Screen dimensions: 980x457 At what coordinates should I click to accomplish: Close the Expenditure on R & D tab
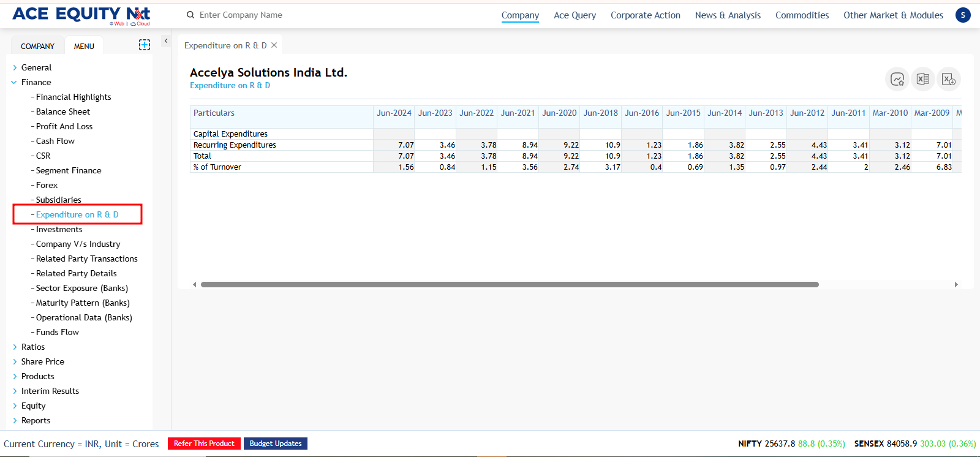coord(274,45)
